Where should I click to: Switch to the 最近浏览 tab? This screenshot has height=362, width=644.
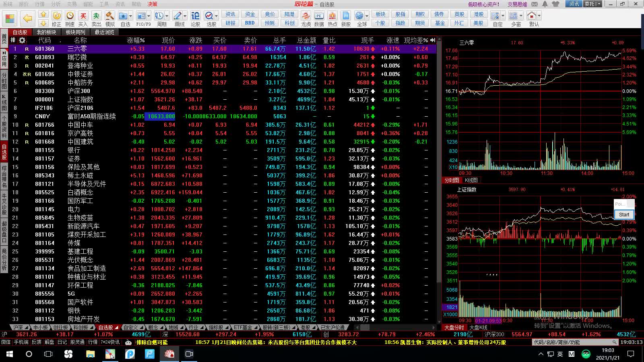tap(105, 32)
